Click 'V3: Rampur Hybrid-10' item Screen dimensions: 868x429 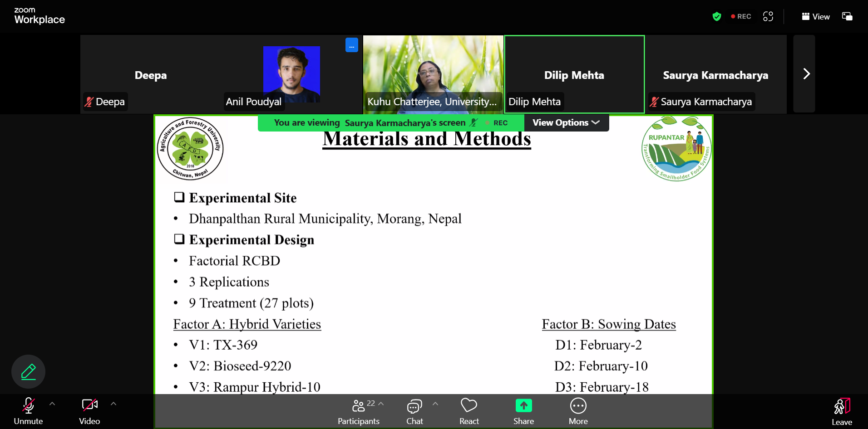(255, 387)
